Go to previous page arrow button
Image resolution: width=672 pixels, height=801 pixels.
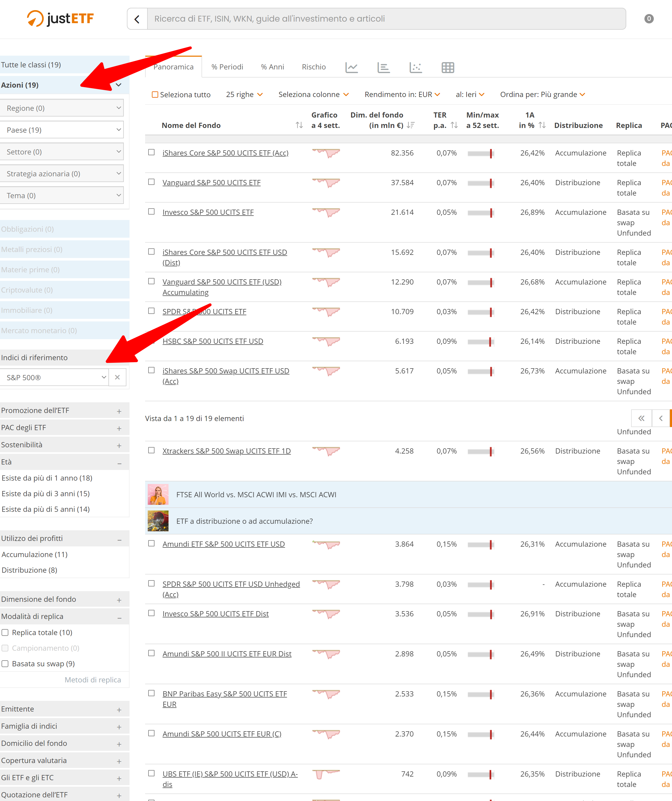coord(661,418)
